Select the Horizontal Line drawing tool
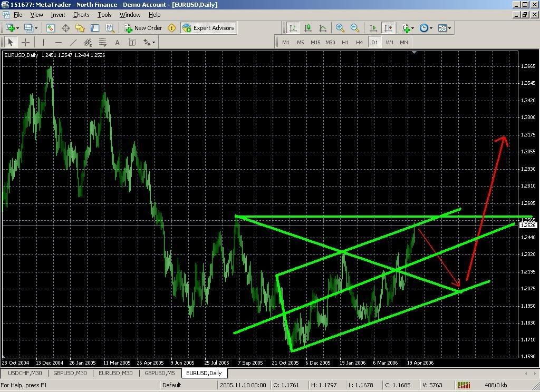This screenshot has width=540, height=392. coord(58,42)
